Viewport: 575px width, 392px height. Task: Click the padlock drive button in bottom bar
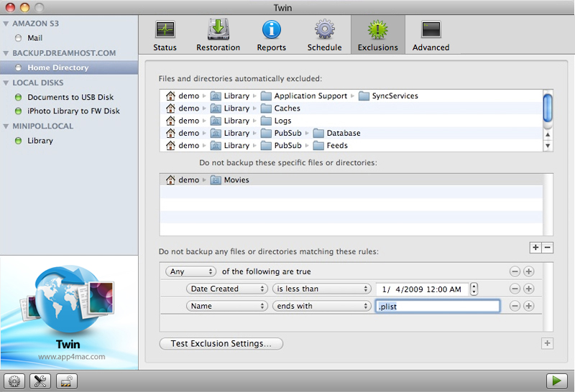[x=67, y=381]
